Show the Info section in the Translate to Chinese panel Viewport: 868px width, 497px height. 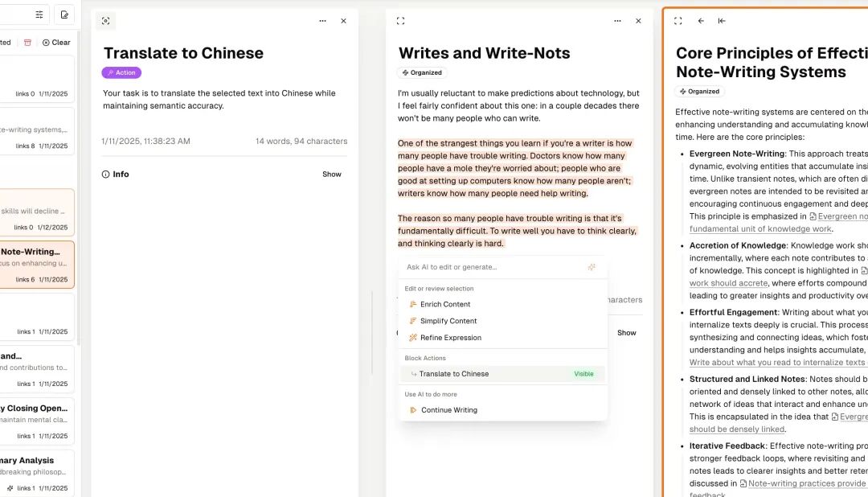tap(332, 174)
